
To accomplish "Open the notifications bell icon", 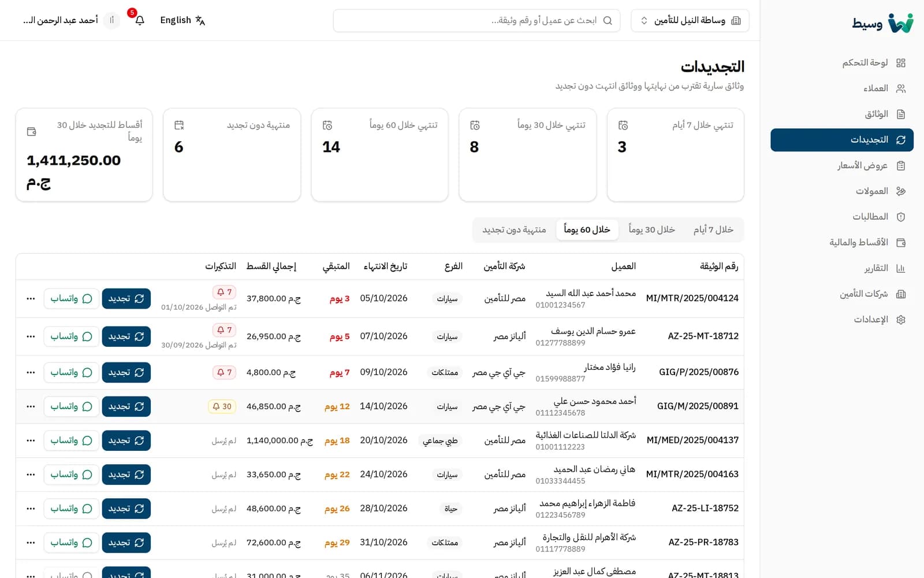I will [x=140, y=20].
